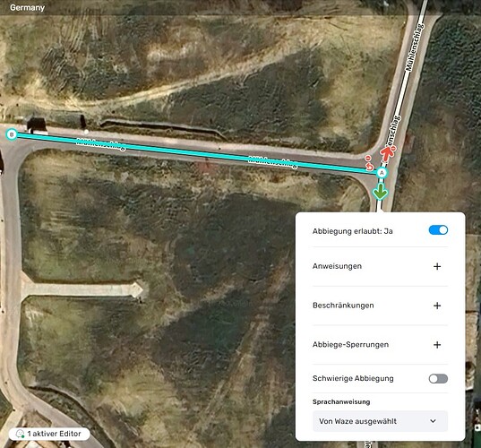Select junction node B
Screen dimensions: 481x448
(12, 134)
